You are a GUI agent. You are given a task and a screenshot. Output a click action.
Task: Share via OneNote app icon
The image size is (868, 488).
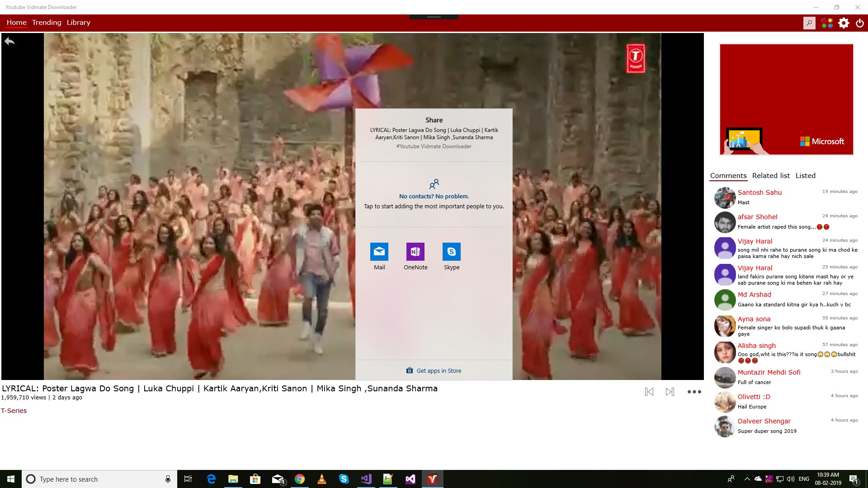415,252
